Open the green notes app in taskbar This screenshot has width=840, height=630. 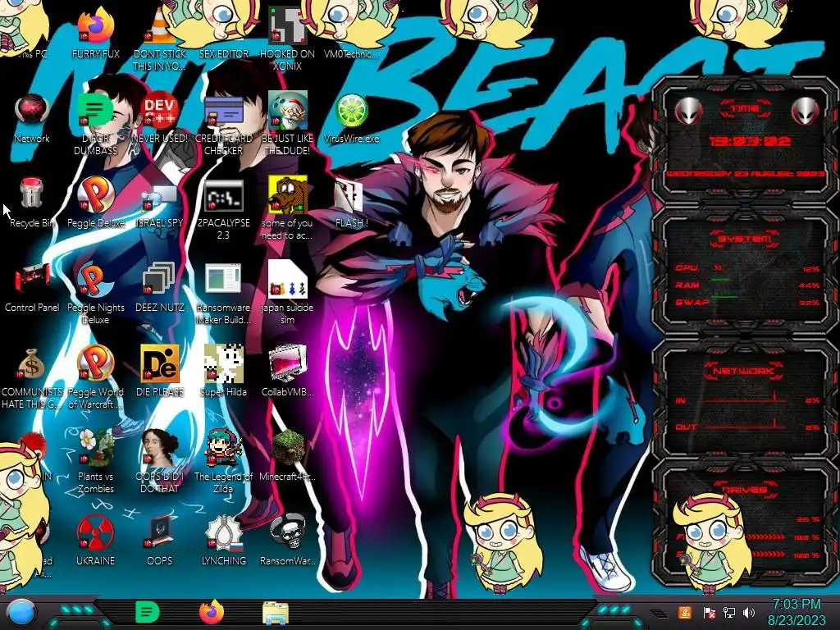point(148,612)
